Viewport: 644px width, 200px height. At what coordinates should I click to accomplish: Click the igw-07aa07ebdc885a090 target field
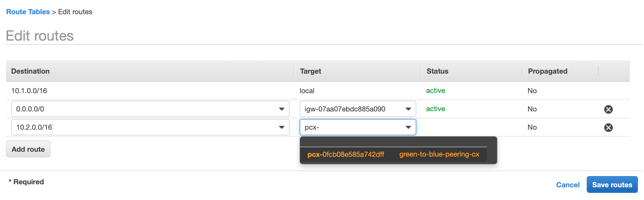pyautogui.click(x=358, y=109)
